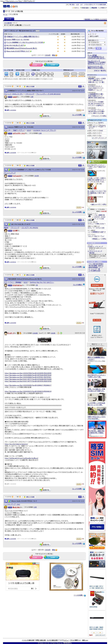Viewport: 110px width, 644px height.
Task: Select the 質 question category filter icon
Action: [37, 74]
